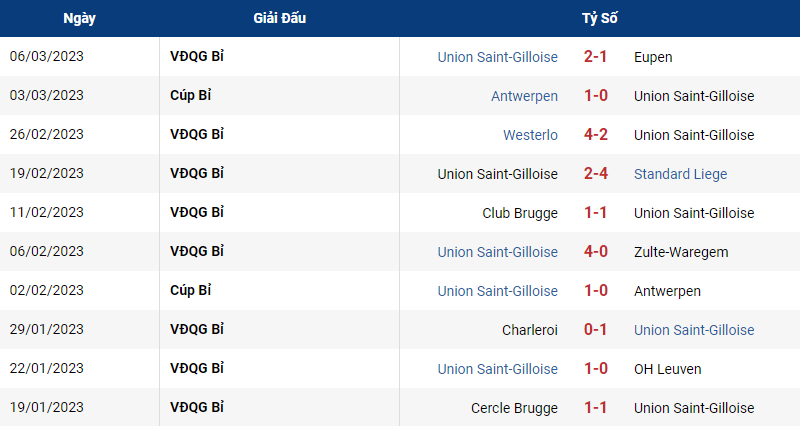Viewport: 801px width, 426px height.
Task: Click the Ngày column header
Action: (80, 18)
